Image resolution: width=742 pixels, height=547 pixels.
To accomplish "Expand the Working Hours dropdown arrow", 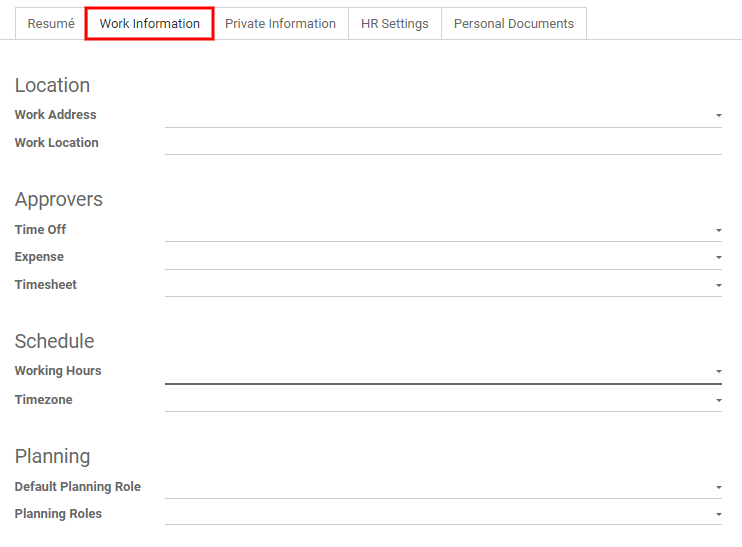I will (718, 372).
